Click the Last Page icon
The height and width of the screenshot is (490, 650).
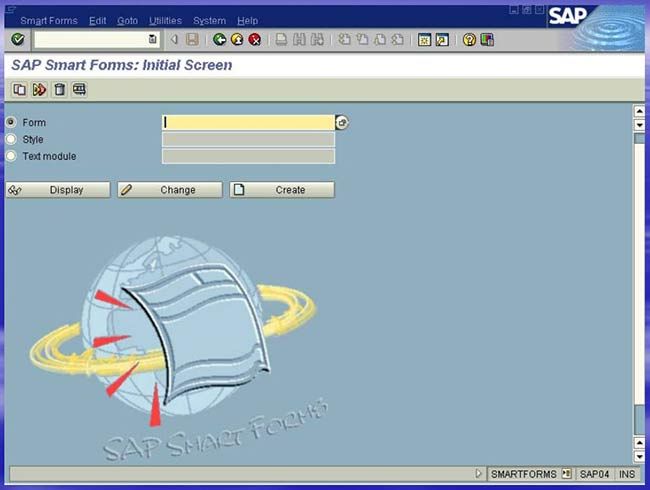398,39
